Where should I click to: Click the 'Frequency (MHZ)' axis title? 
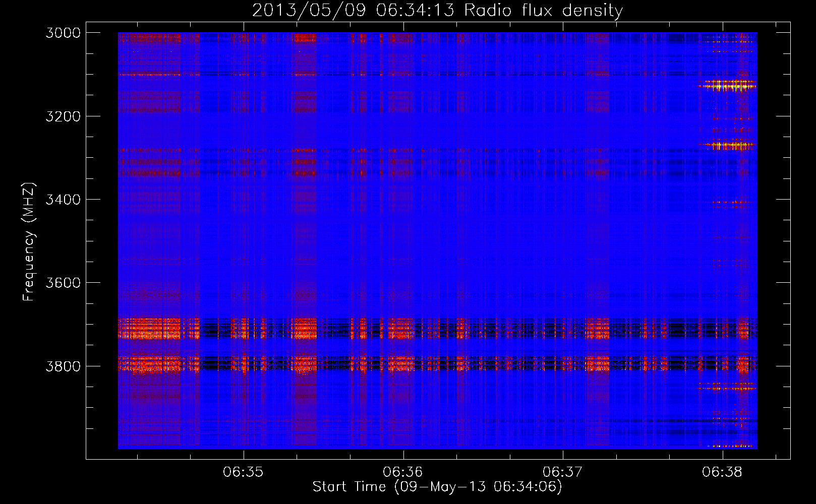tap(29, 241)
